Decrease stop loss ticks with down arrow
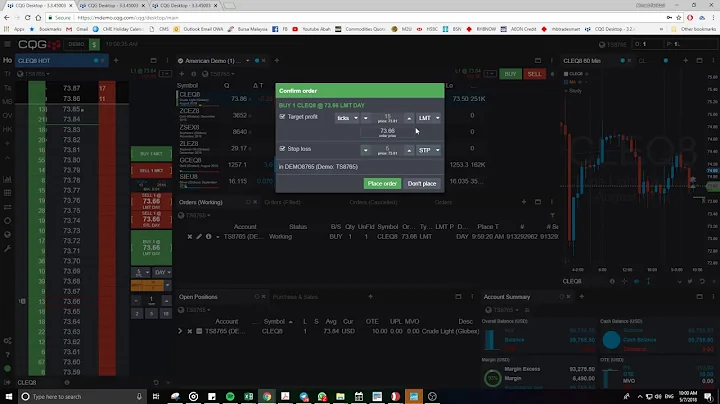Viewport: 720px width, 404px height. (x=366, y=150)
